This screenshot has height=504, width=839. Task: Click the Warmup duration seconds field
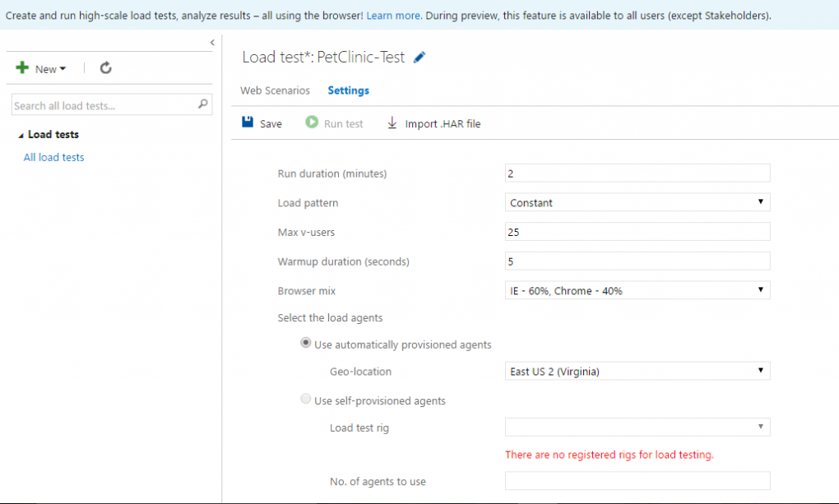pos(637,261)
